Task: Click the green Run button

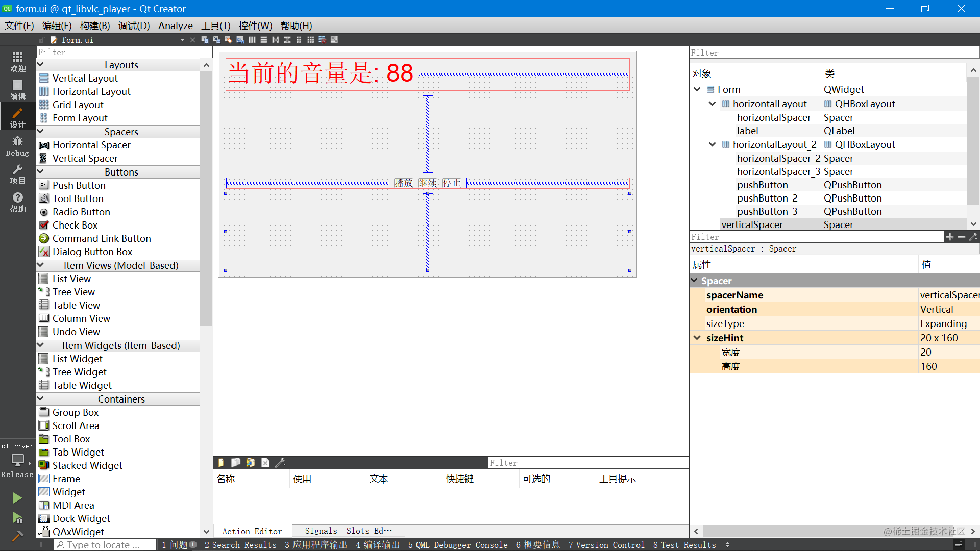Action: click(17, 497)
